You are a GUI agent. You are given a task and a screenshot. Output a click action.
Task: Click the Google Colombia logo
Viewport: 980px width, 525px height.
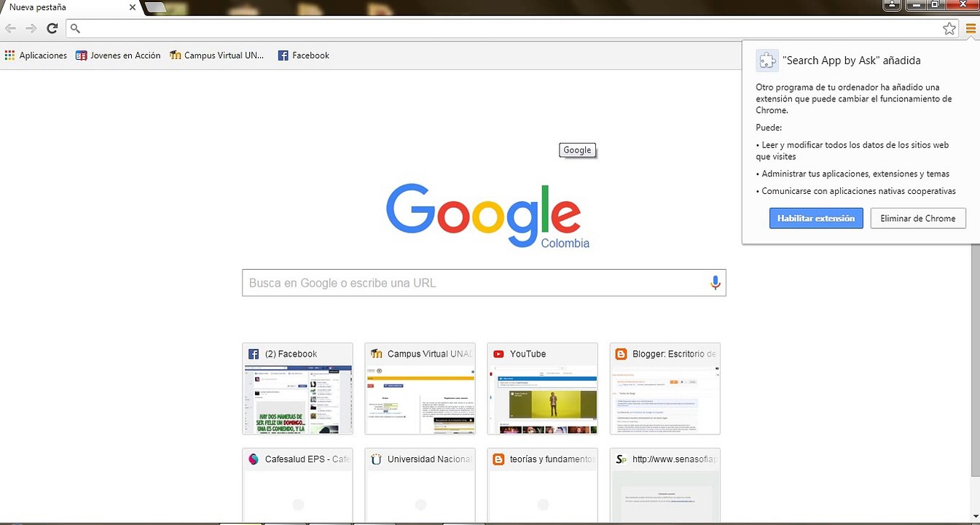(486, 216)
